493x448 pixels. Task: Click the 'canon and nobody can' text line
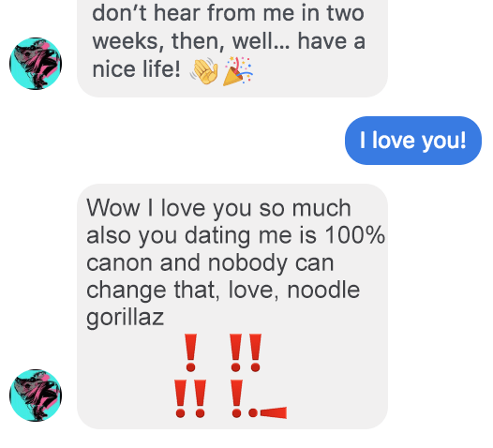[x=210, y=262]
